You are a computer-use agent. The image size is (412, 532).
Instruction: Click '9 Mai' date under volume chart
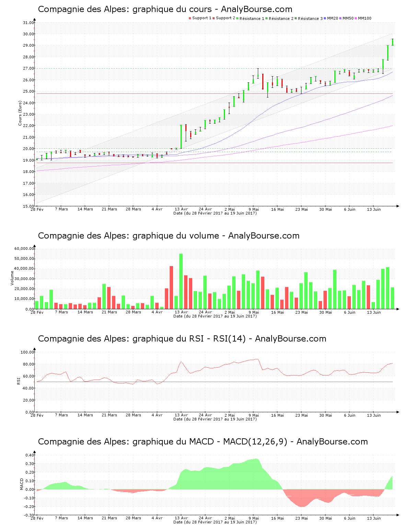253,312
